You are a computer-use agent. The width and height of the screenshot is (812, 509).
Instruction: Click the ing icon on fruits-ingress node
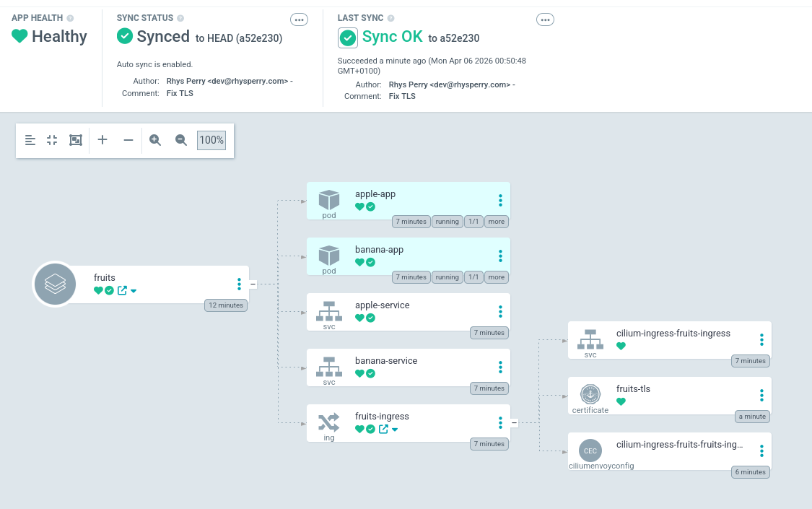tap(328, 422)
